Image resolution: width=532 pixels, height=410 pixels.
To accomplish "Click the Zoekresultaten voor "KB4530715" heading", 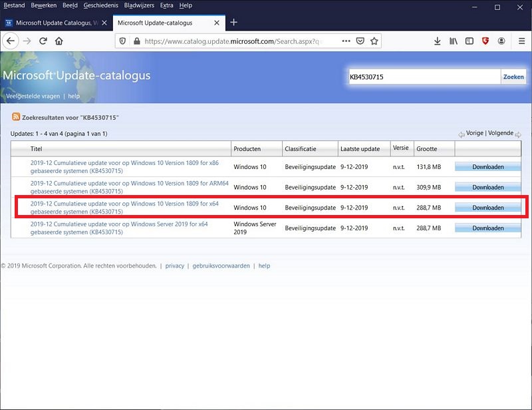I will (x=70, y=118).
